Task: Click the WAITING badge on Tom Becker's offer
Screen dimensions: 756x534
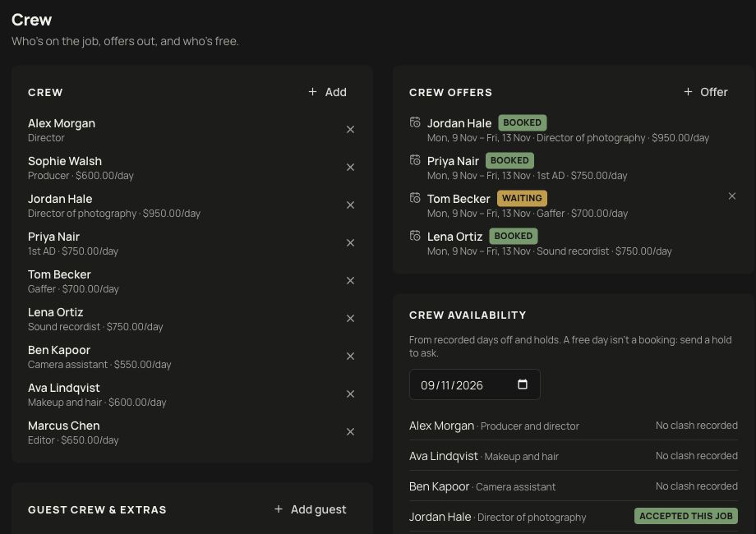Action: [522, 198]
